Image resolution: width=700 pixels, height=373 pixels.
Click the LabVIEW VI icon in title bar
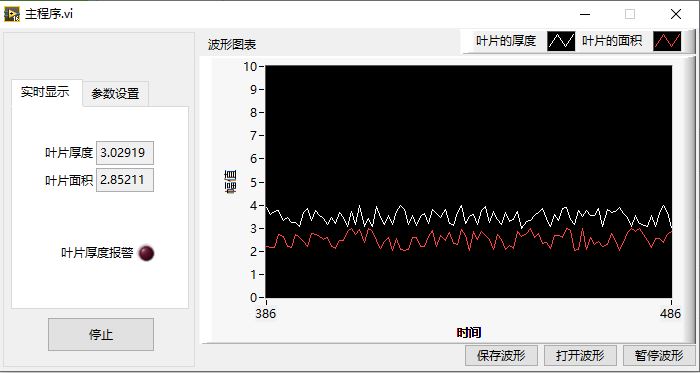tap(12, 14)
